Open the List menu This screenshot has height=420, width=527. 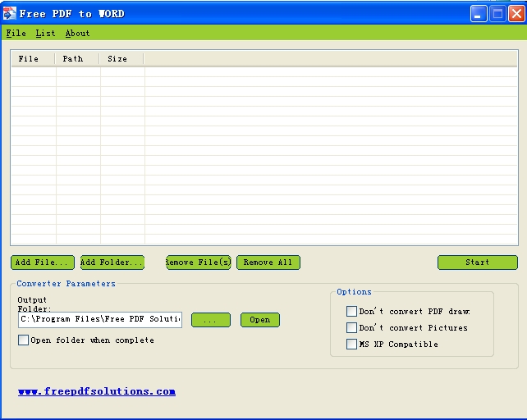[45, 34]
